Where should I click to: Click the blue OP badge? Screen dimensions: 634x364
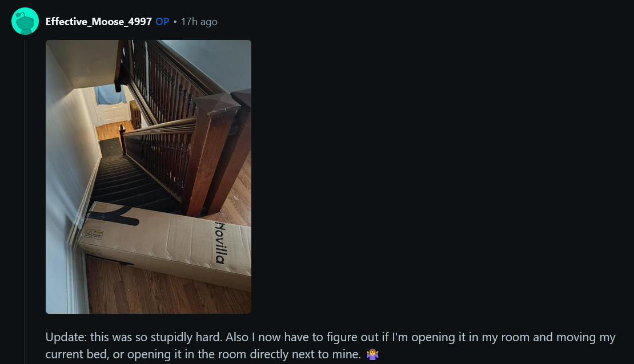162,22
